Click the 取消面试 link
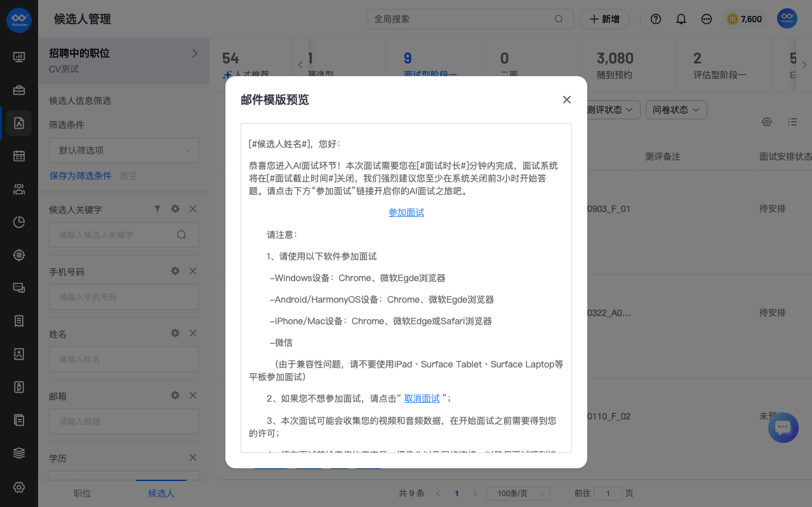This screenshot has width=812, height=507. (x=422, y=398)
